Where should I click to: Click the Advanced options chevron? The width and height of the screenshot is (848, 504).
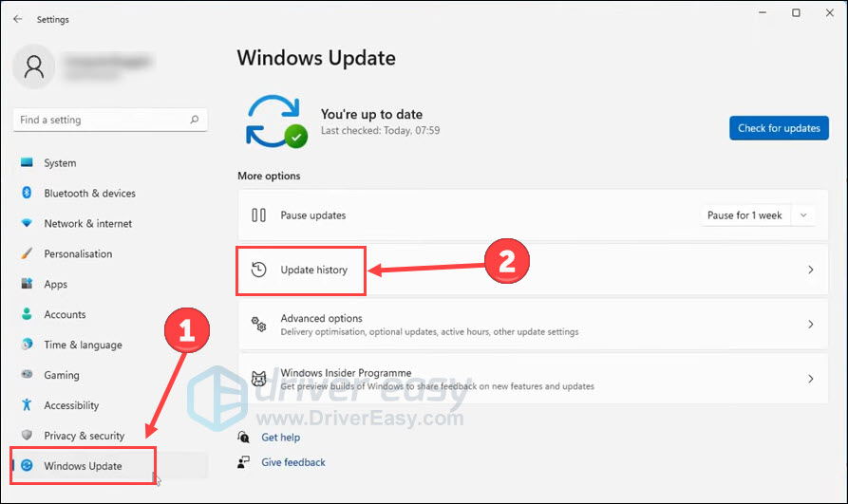810,324
